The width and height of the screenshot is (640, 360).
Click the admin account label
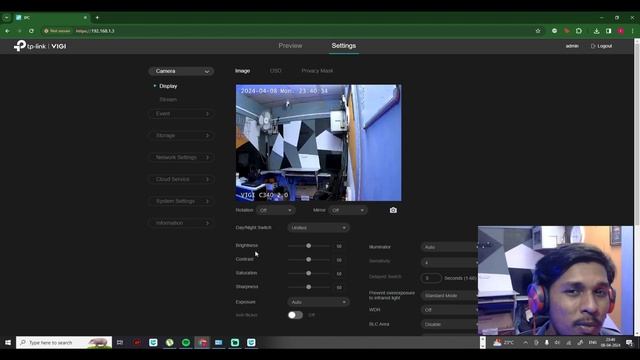[x=572, y=46]
